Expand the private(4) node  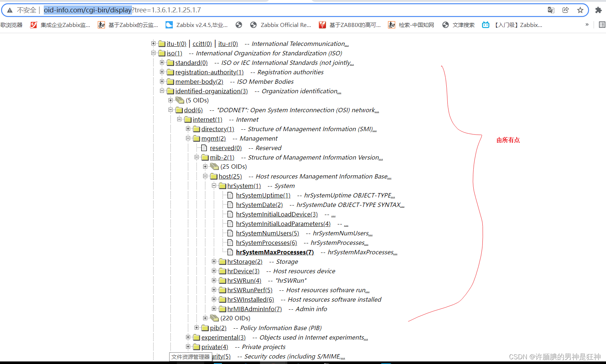pyautogui.click(x=188, y=347)
